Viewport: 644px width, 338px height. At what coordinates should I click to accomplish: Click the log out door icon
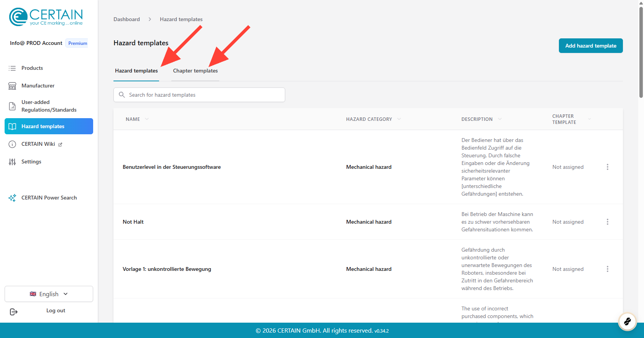point(14,312)
